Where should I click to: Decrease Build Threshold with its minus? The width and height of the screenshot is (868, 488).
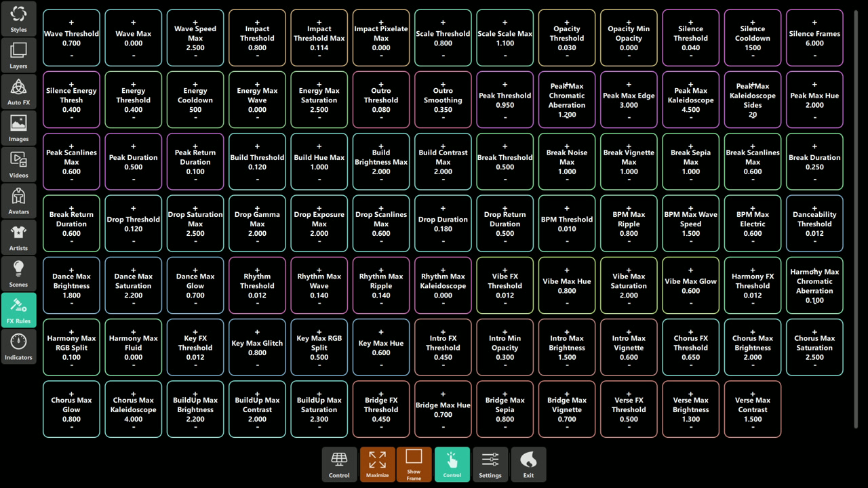tap(257, 179)
